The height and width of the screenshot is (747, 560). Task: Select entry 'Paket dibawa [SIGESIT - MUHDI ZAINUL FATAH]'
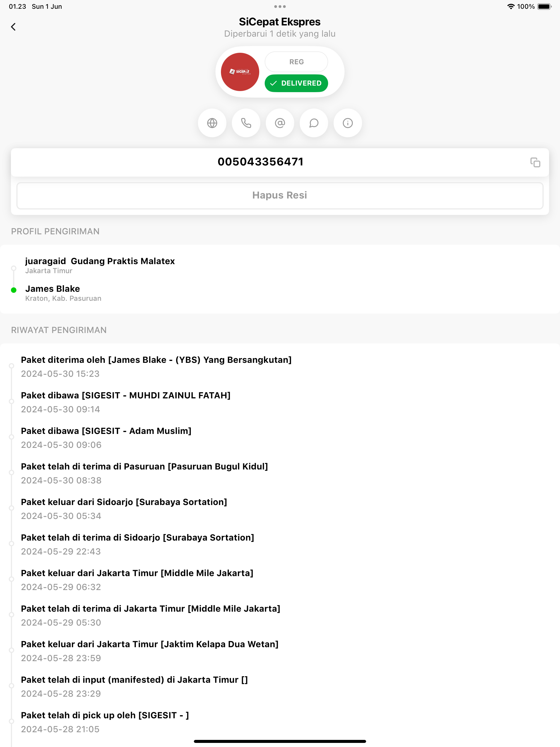(126, 395)
